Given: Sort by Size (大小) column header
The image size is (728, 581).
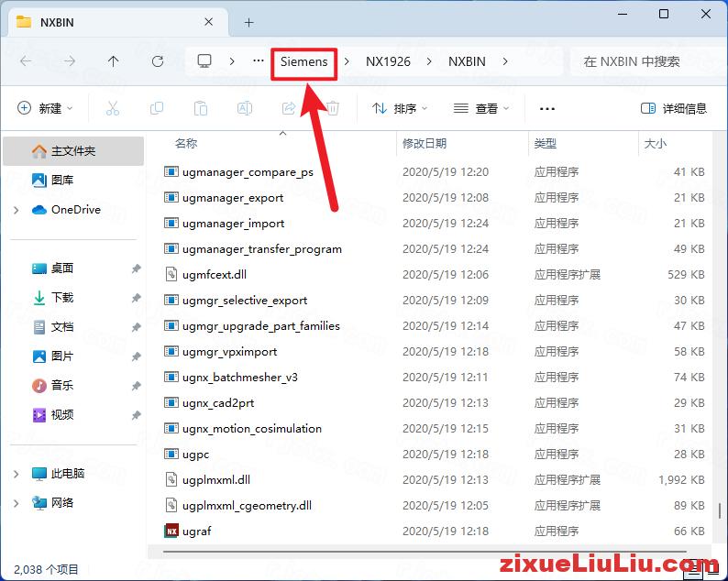Looking at the screenshot, I should [655, 143].
